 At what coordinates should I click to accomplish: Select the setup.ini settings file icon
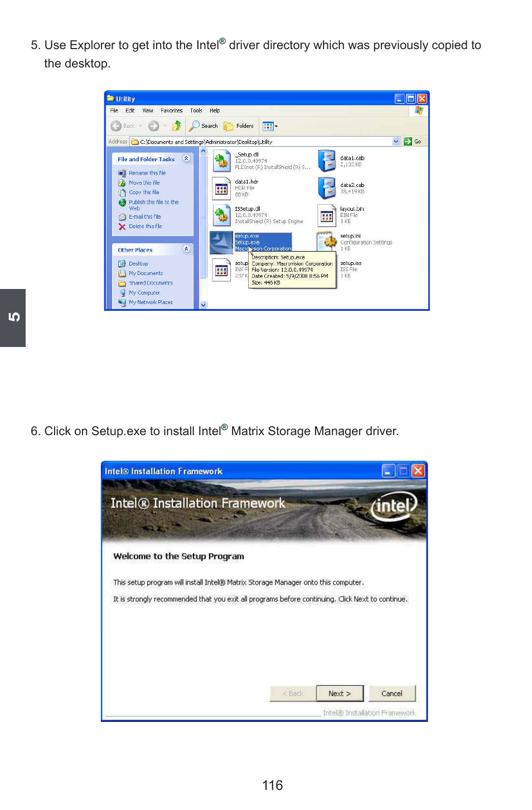(327, 242)
